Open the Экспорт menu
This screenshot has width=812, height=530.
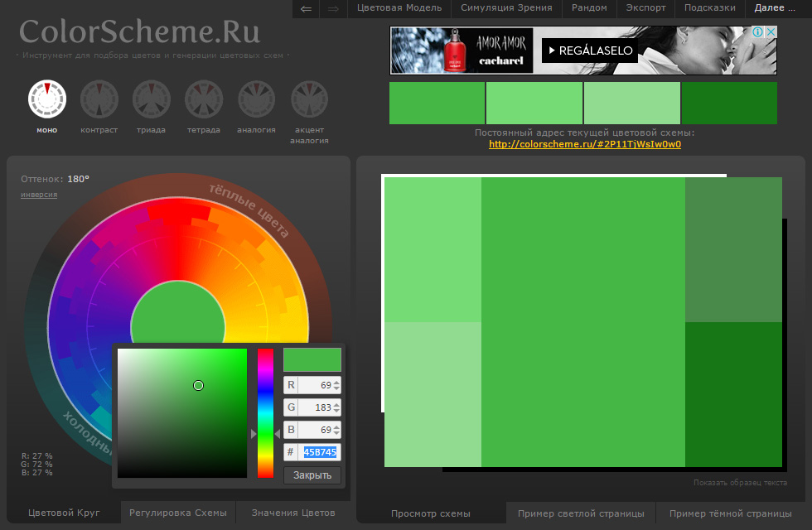coord(645,8)
